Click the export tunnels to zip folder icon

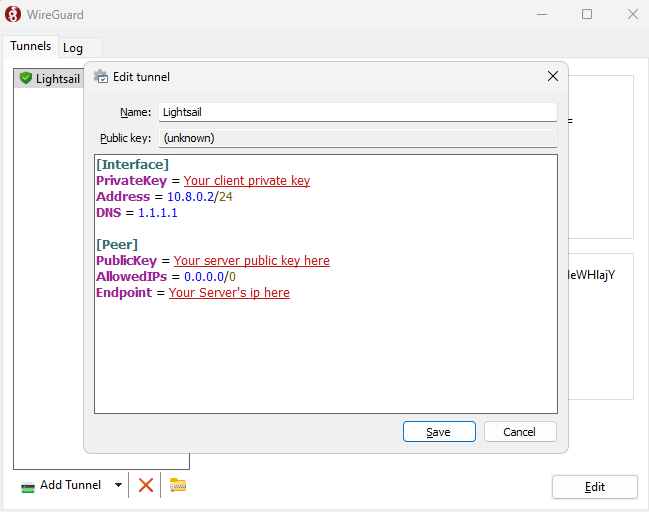(178, 485)
